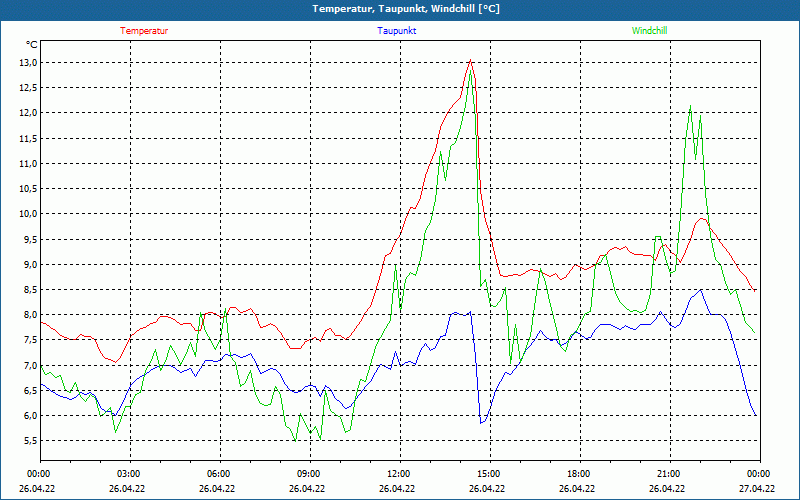
Task: Click the 9,5 y-axis label
Action: (x=31, y=239)
